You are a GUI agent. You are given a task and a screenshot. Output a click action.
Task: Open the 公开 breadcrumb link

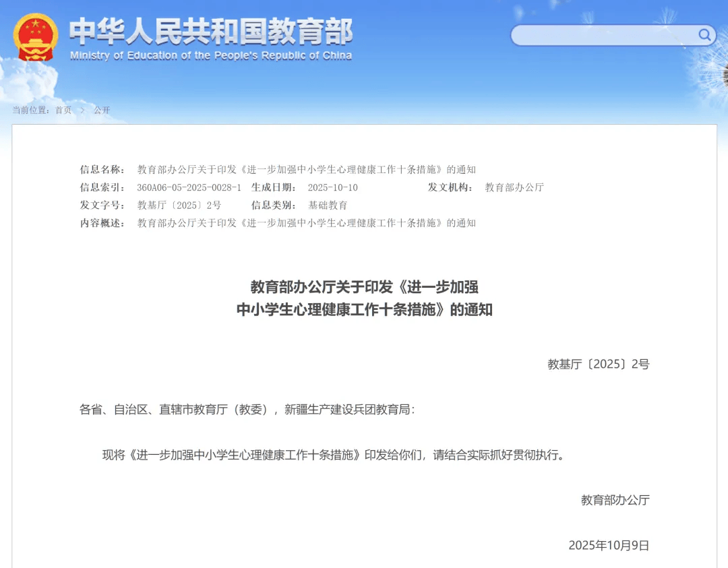click(102, 111)
